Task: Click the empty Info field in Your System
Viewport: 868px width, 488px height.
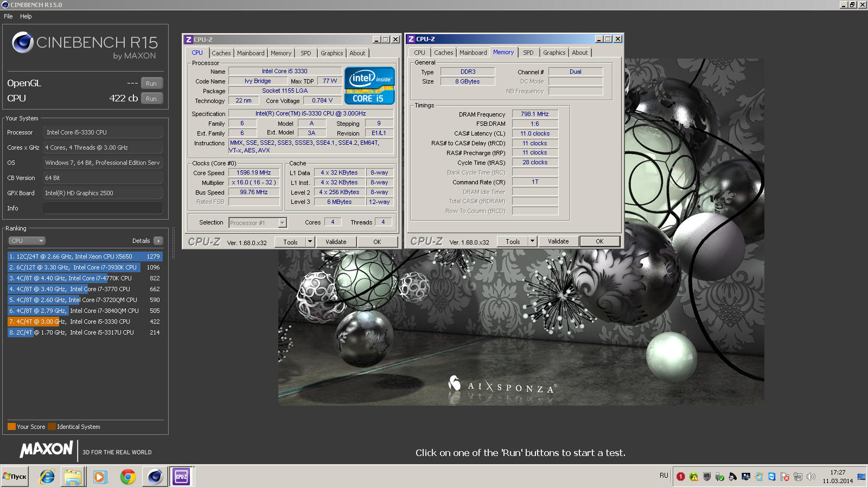Action: point(103,208)
